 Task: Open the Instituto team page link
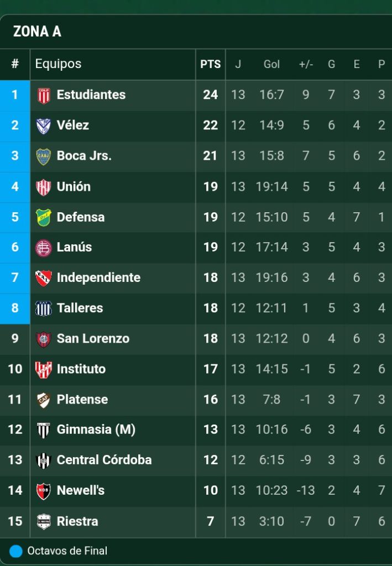point(81,369)
